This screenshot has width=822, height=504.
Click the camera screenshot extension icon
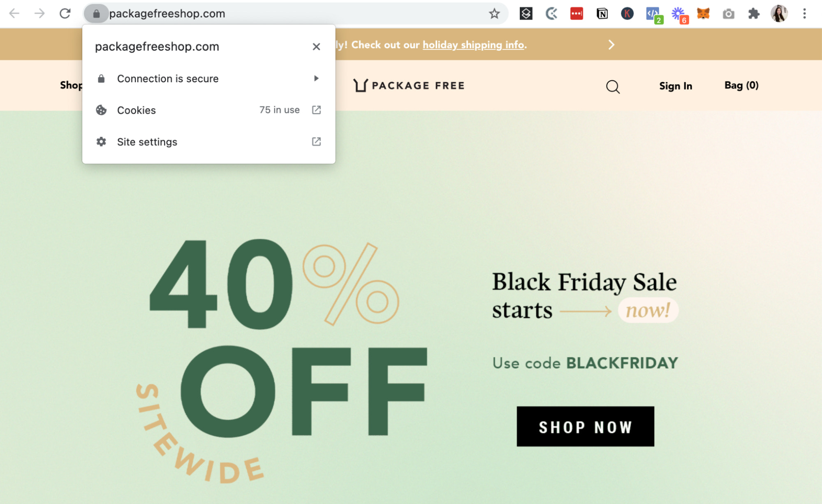(728, 14)
